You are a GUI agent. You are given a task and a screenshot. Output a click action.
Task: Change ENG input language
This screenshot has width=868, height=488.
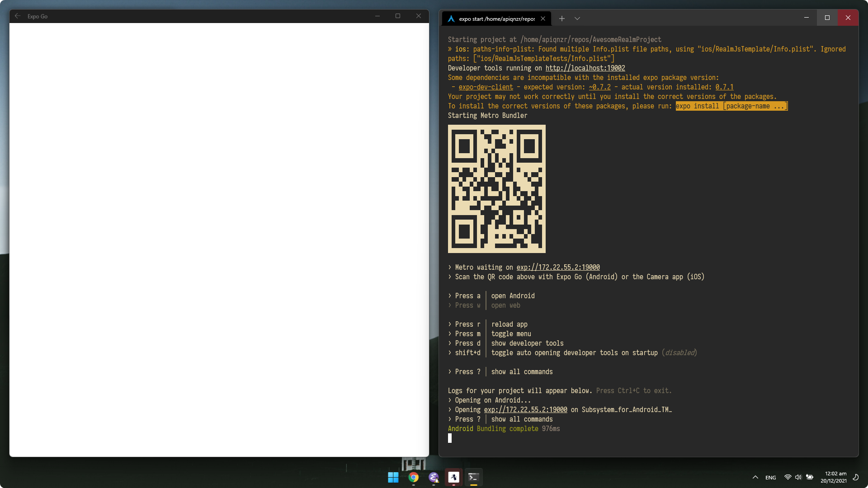(771, 478)
